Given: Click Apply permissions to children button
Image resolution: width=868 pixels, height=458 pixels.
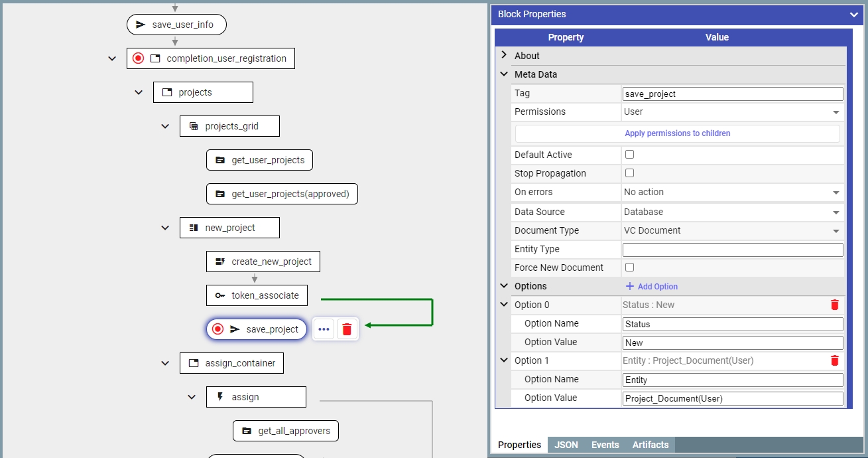Looking at the screenshot, I should (677, 133).
